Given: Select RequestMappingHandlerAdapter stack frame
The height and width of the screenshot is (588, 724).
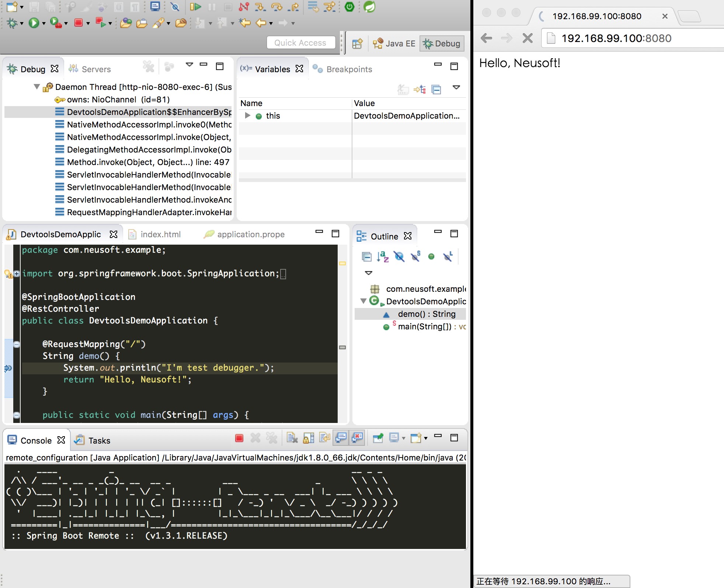Looking at the screenshot, I should point(143,212).
